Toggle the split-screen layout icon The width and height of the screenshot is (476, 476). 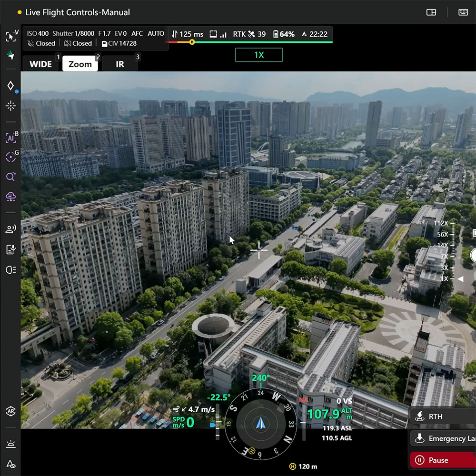click(x=431, y=12)
